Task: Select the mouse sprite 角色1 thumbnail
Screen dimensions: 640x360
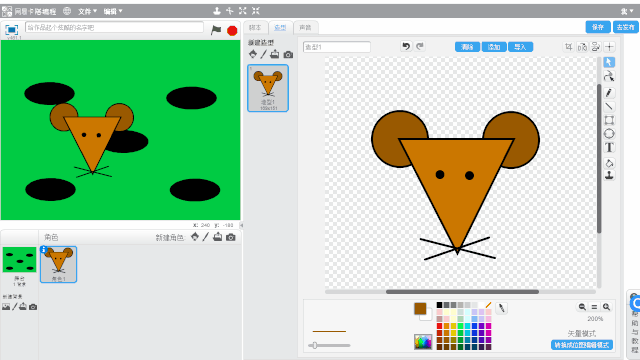Action: pyautogui.click(x=58, y=264)
